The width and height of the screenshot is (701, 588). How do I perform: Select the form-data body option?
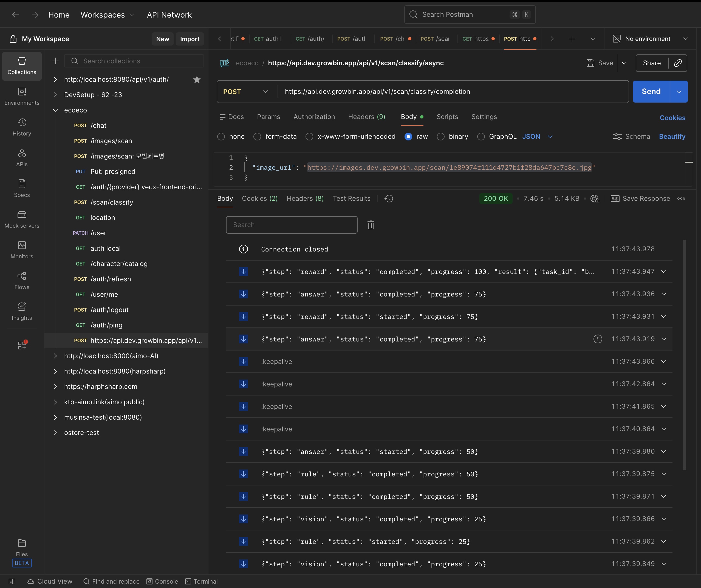[x=257, y=137]
